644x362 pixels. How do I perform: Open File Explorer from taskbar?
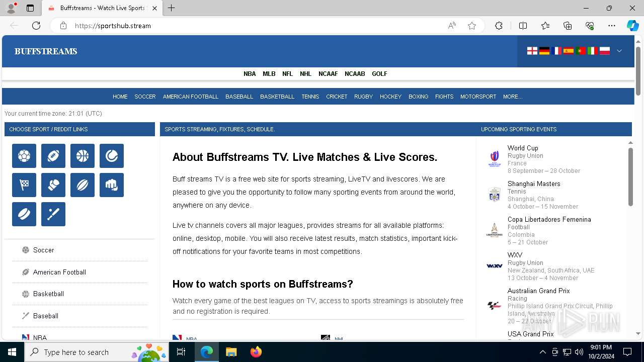click(231, 352)
